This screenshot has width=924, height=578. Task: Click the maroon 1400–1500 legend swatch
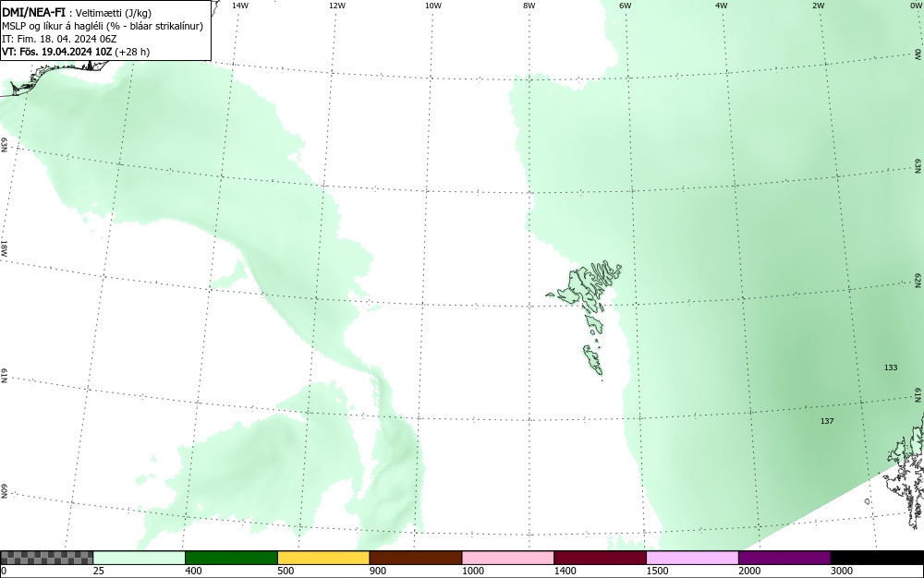pyautogui.click(x=600, y=558)
